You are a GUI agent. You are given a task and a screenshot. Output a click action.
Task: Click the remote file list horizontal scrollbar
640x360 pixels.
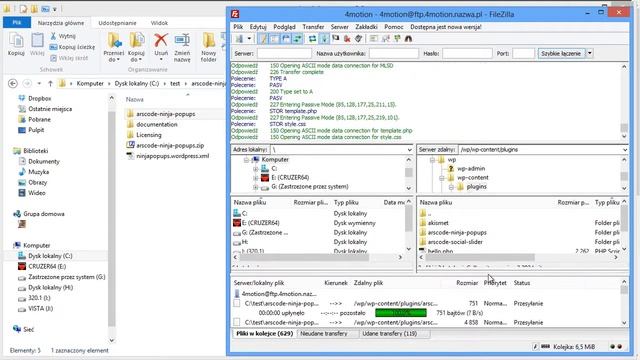click(480, 257)
